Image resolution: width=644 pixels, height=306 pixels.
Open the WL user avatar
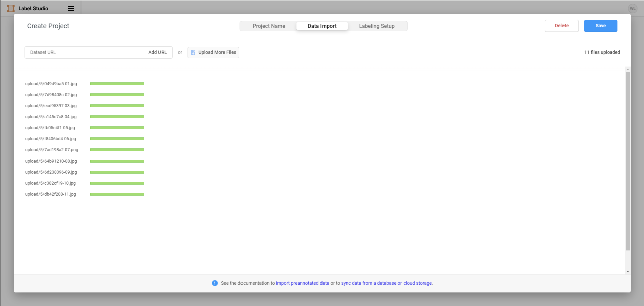click(632, 8)
